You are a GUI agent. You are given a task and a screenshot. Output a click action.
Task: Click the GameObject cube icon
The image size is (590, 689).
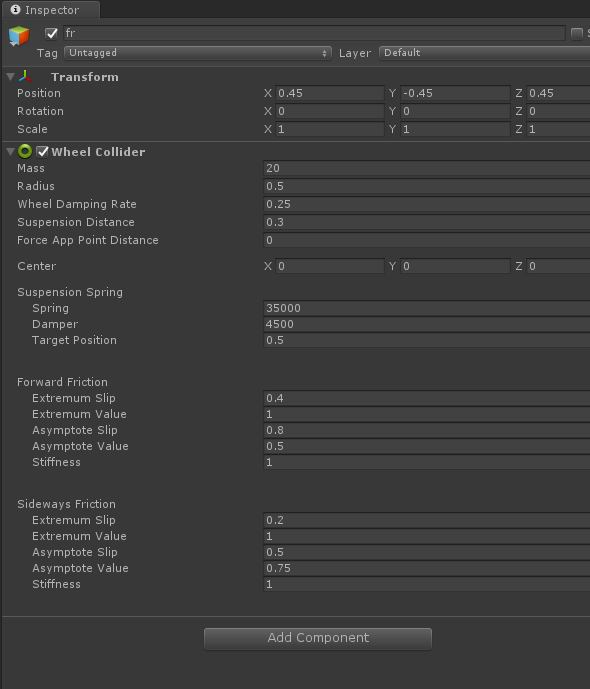(19, 36)
